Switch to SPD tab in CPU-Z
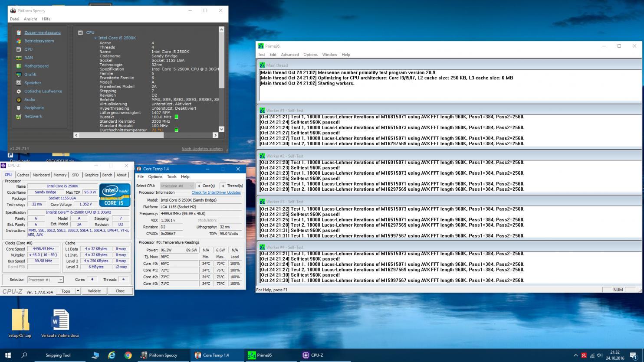 click(76, 175)
